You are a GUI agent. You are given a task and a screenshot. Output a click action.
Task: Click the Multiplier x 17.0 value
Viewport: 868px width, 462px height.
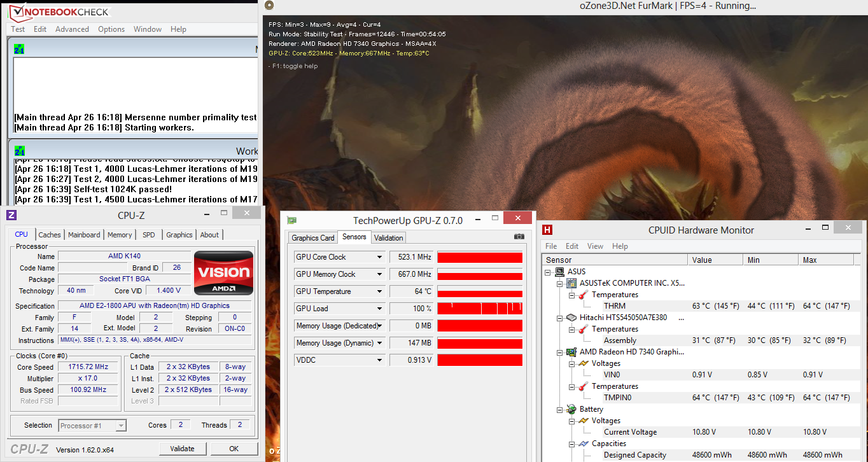88,378
